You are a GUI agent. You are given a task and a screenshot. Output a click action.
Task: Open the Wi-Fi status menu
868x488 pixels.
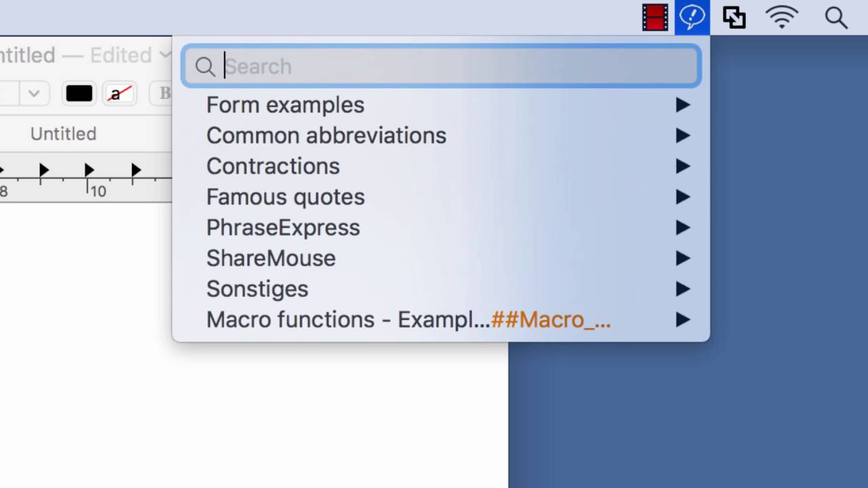pos(781,18)
